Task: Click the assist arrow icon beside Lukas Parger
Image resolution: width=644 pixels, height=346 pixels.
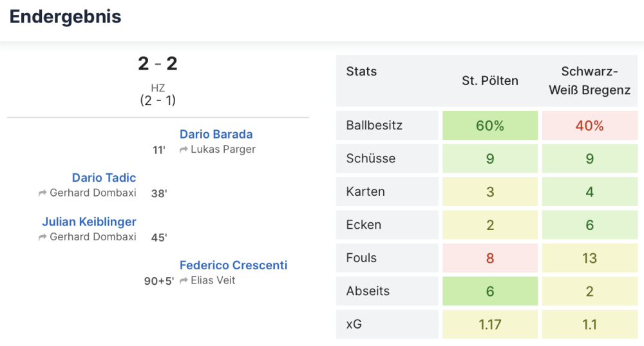Action: point(184,149)
